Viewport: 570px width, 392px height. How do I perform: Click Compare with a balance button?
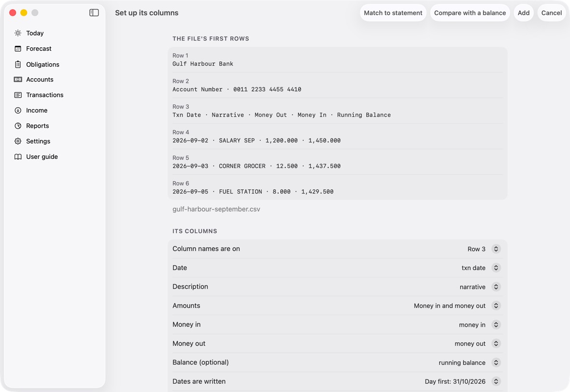[470, 13]
